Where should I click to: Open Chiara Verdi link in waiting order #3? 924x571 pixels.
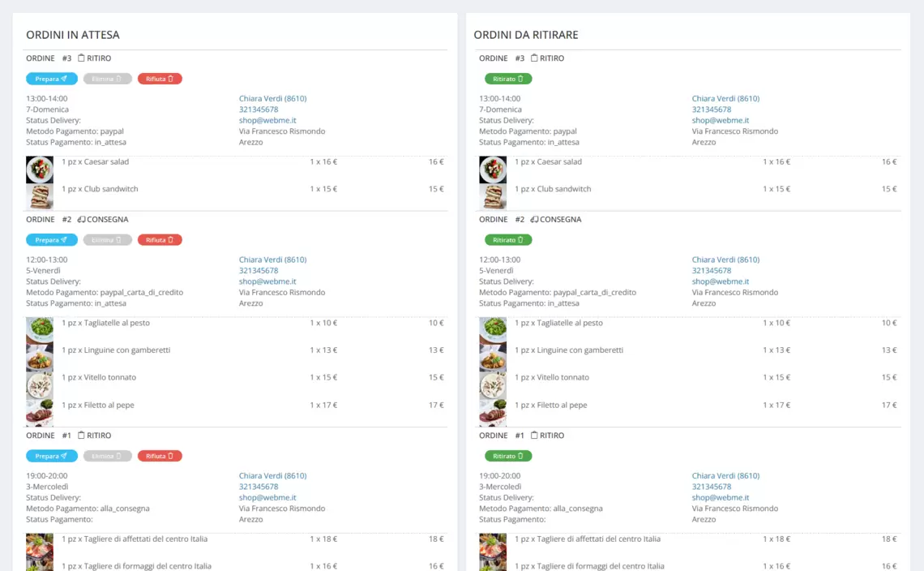pos(272,98)
